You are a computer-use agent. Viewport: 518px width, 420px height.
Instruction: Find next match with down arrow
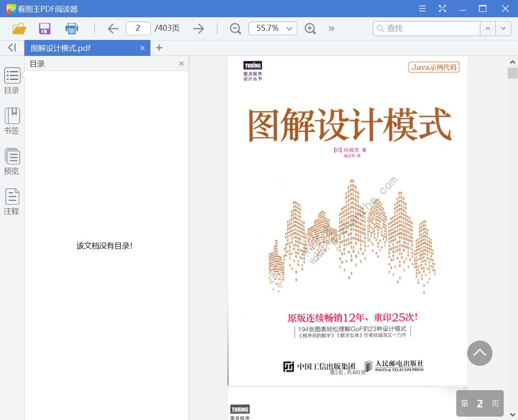click(503, 28)
